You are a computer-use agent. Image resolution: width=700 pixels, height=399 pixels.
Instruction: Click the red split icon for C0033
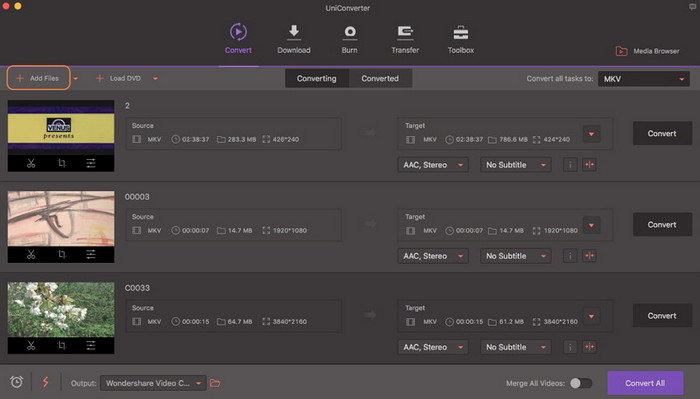click(590, 347)
